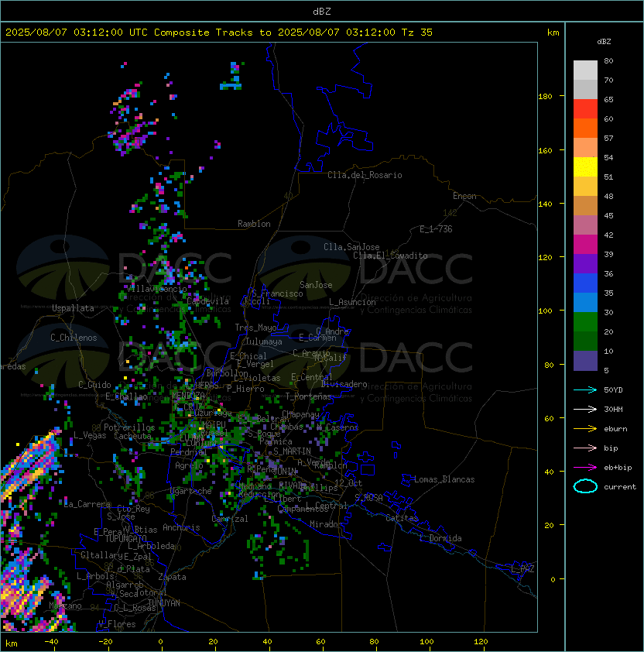The image size is (644, 652).
Task: Click the TUNUYAN place label
Action: tap(164, 603)
